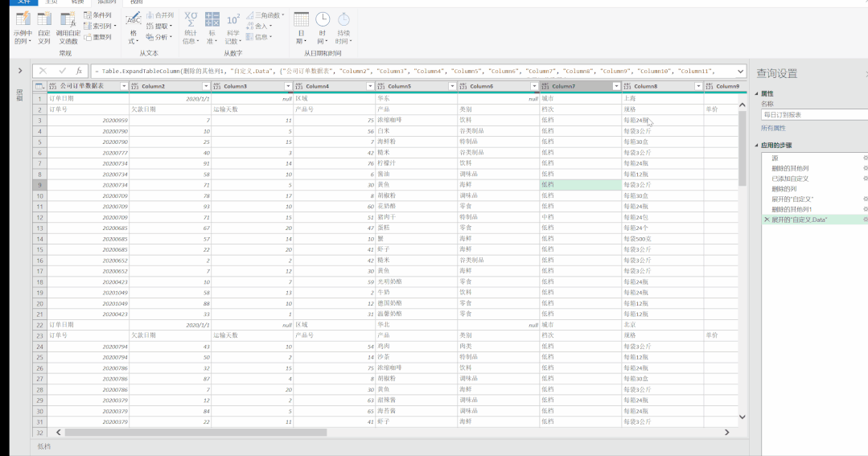Open the Duration (持续时间) menu
Viewport: 868px width, 456px height.
(x=343, y=28)
